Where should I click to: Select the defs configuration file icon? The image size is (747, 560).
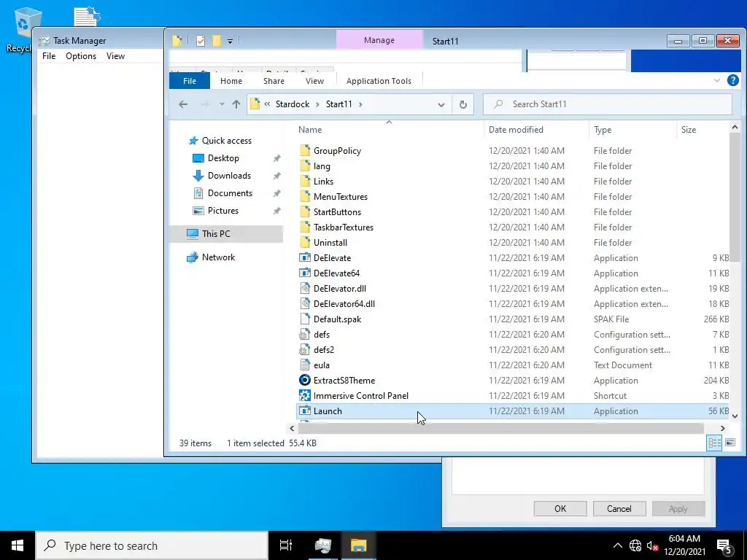[305, 334]
